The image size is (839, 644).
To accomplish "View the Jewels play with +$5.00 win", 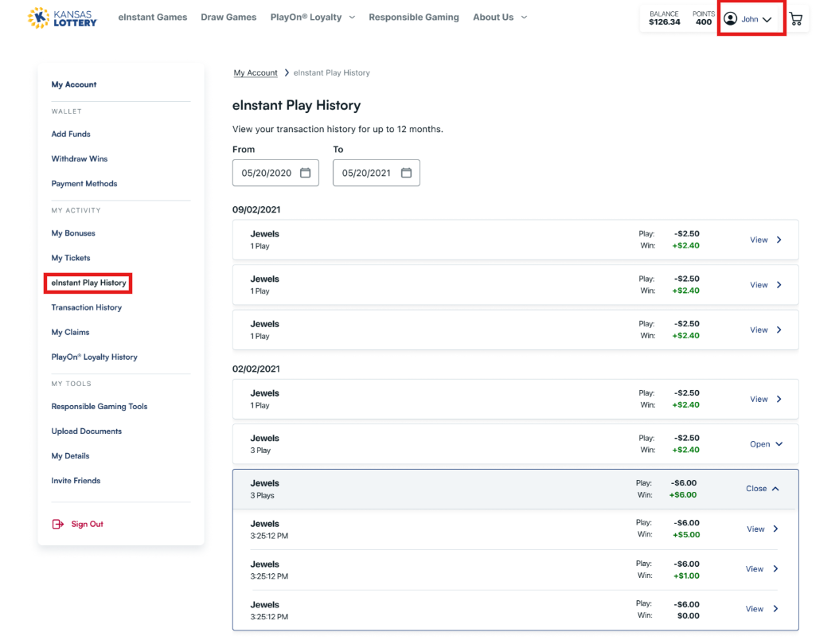I will [763, 529].
